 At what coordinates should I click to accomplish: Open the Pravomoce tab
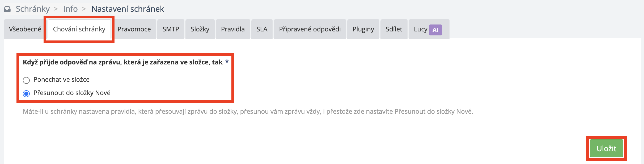(x=134, y=29)
